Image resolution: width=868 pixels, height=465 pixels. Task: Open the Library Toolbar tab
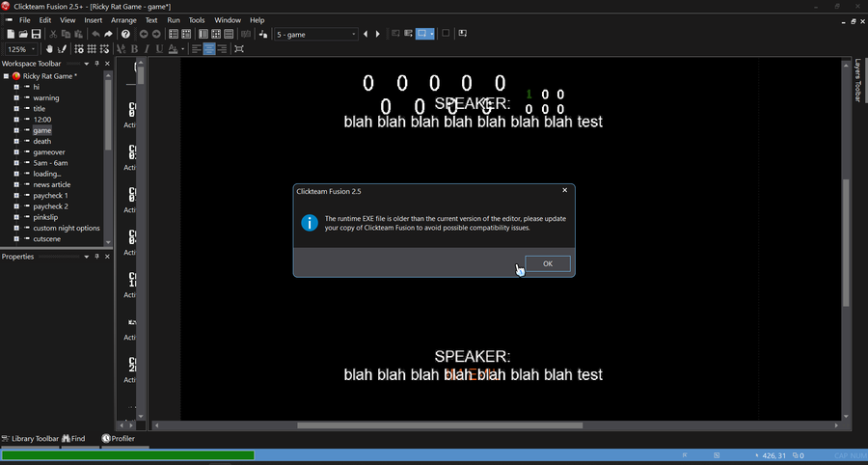pyautogui.click(x=31, y=438)
